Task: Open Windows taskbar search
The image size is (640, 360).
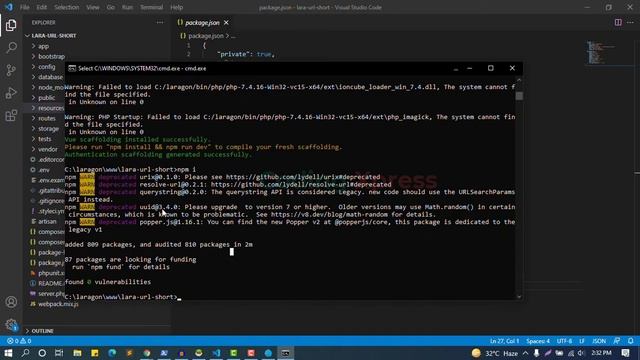Action: click(x=25, y=353)
